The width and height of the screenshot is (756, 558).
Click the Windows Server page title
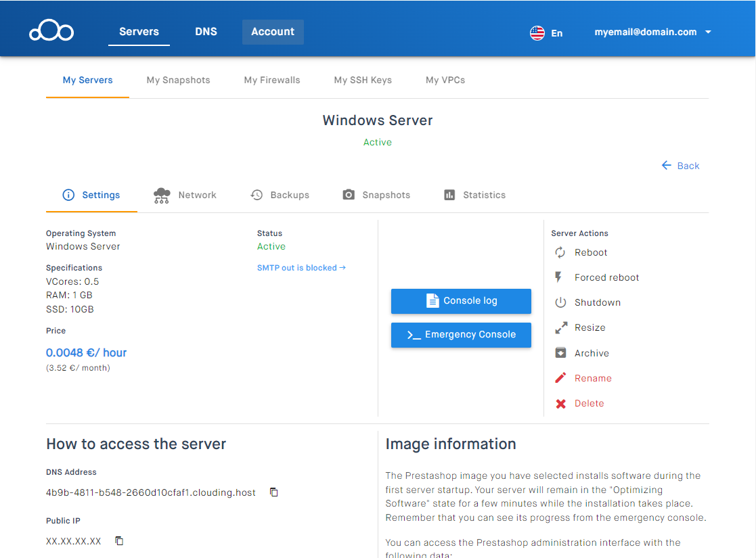click(x=378, y=120)
